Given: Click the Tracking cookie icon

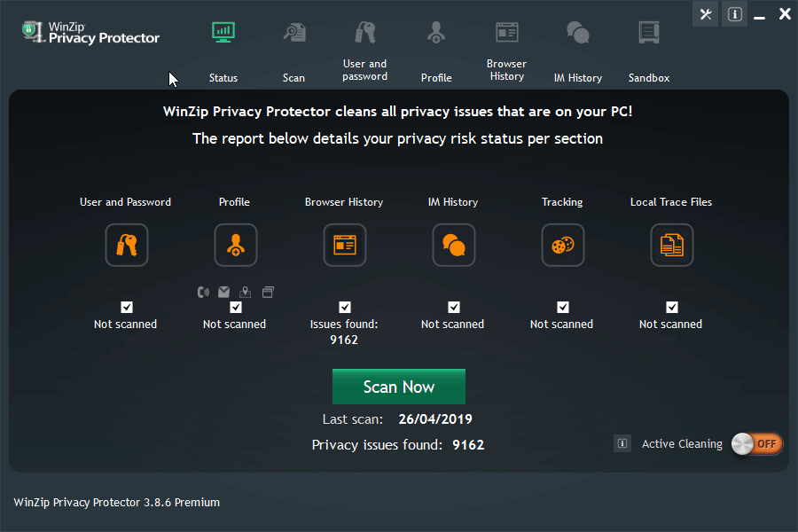Looking at the screenshot, I should pyautogui.click(x=562, y=245).
